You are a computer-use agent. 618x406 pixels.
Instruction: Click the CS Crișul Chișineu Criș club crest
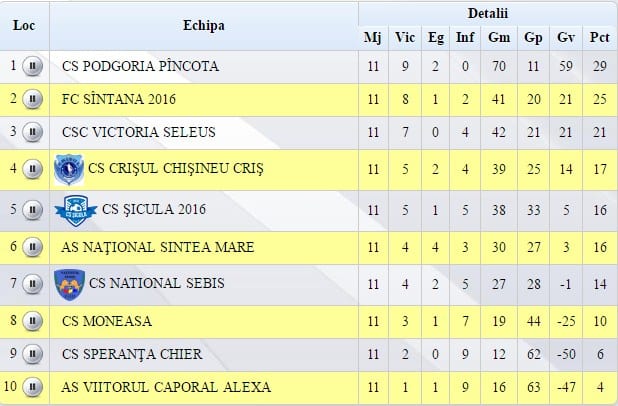click(x=68, y=169)
